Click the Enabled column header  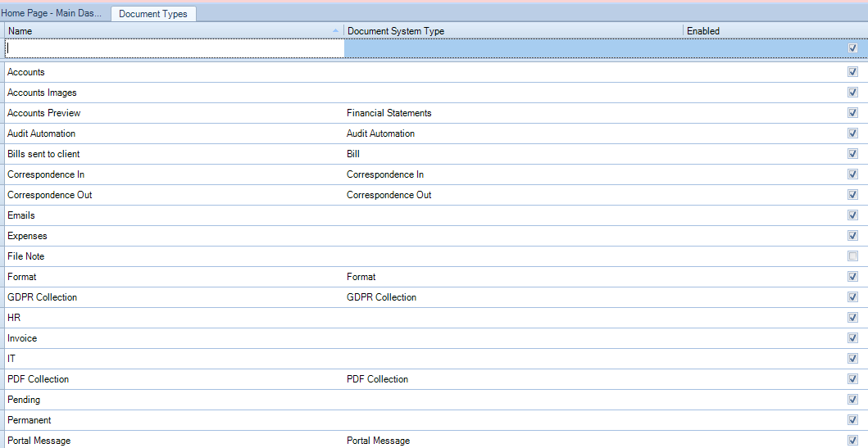pyautogui.click(x=775, y=31)
